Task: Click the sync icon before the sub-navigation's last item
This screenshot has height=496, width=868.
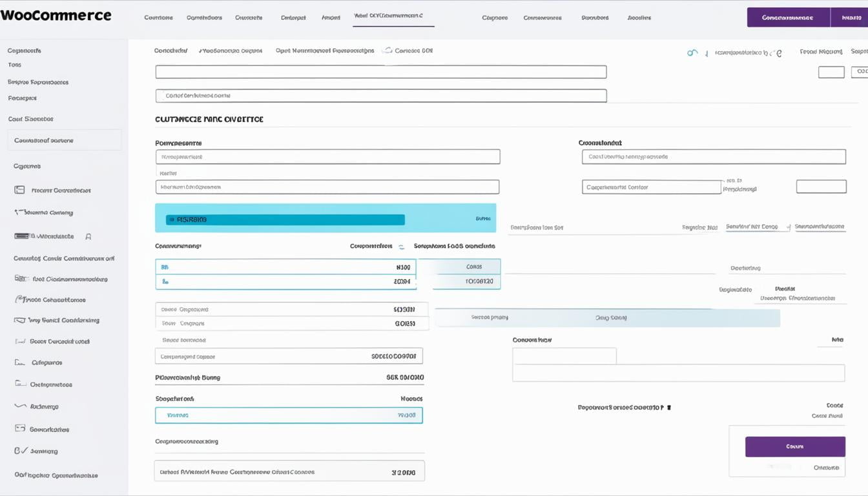Action: tap(387, 50)
